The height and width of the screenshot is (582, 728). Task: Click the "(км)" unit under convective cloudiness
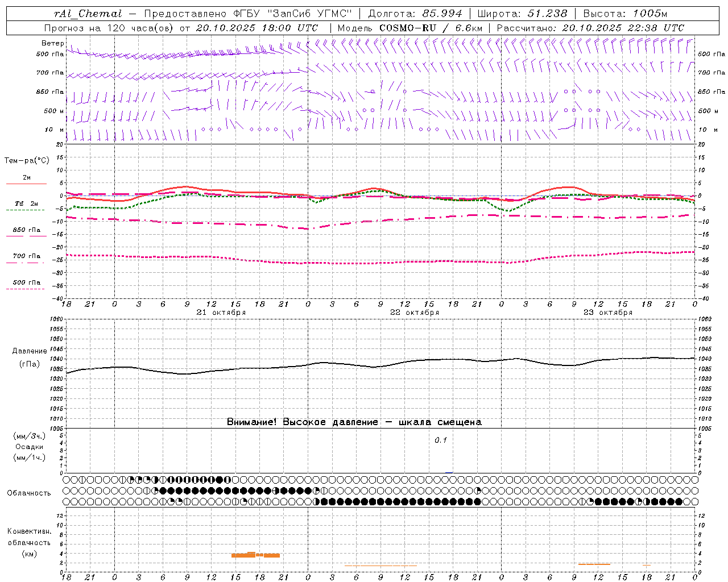[30, 554]
